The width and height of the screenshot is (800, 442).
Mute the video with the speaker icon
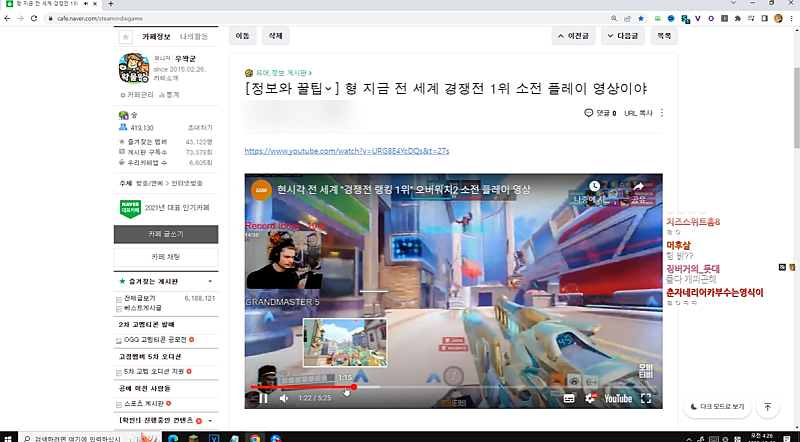click(281, 398)
